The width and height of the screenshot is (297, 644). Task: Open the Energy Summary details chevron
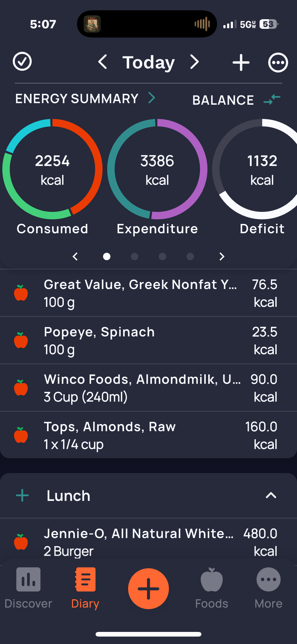152,98
